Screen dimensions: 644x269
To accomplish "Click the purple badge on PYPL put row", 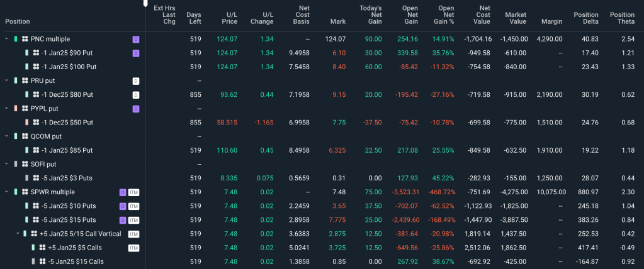I will pyautogui.click(x=135, y=108).
